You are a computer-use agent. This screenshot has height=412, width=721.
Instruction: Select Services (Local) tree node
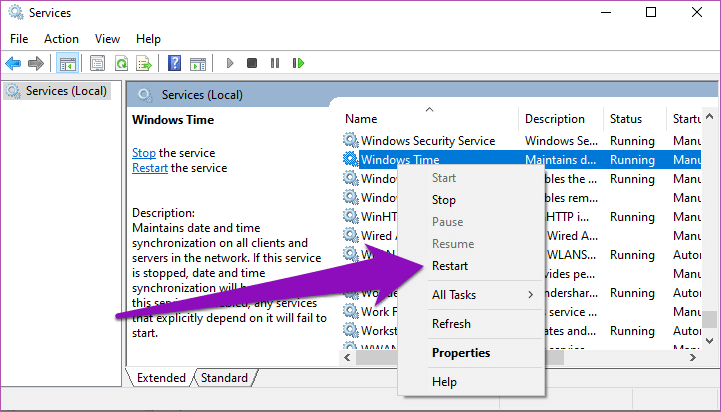coord(57,91)
